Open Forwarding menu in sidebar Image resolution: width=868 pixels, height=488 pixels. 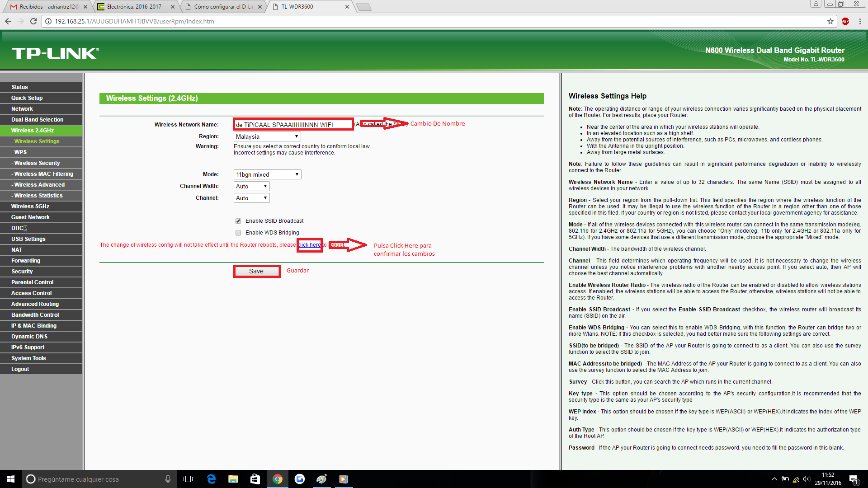pyautogui.click(x=41, y=261)
